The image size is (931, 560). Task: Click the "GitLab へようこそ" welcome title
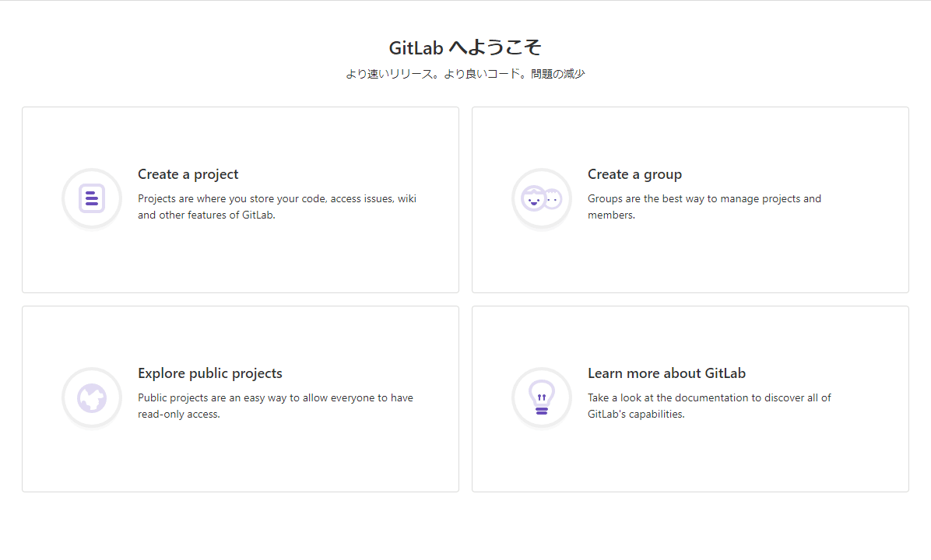point(465,47)
